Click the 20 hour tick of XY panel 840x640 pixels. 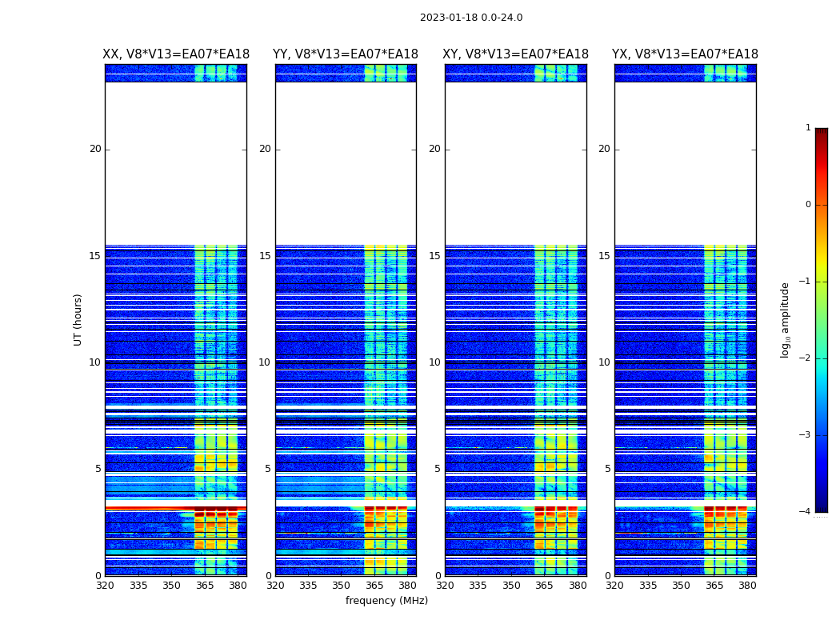[434, 149]
